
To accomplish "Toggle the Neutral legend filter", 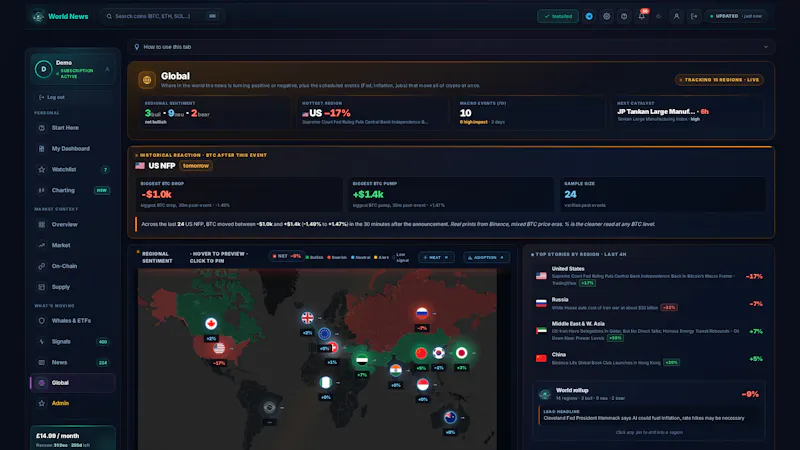I will (361, 258).
